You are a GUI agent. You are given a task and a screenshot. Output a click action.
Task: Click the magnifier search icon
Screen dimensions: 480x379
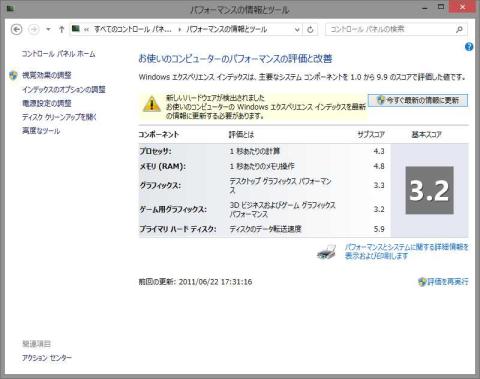pyautogui.click(x=459, y=29)
